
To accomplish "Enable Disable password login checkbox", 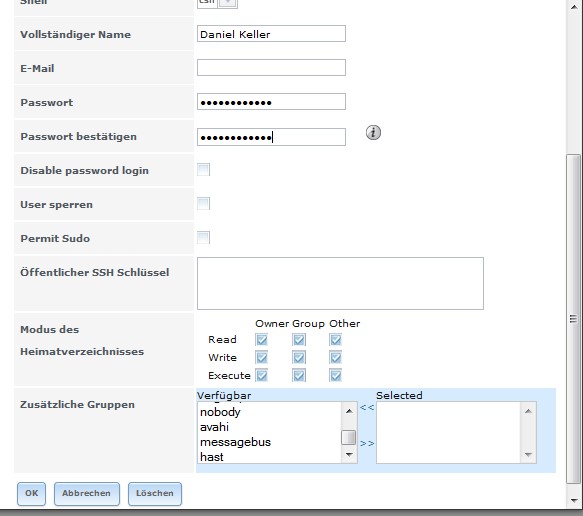I will pos(203,170).
